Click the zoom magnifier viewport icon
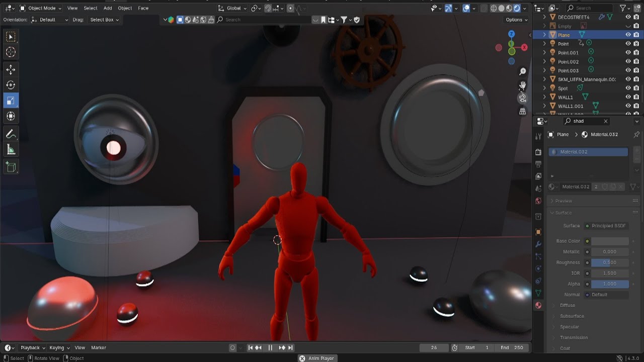Screen dimensions: 644x362 (x=523, y=72)
